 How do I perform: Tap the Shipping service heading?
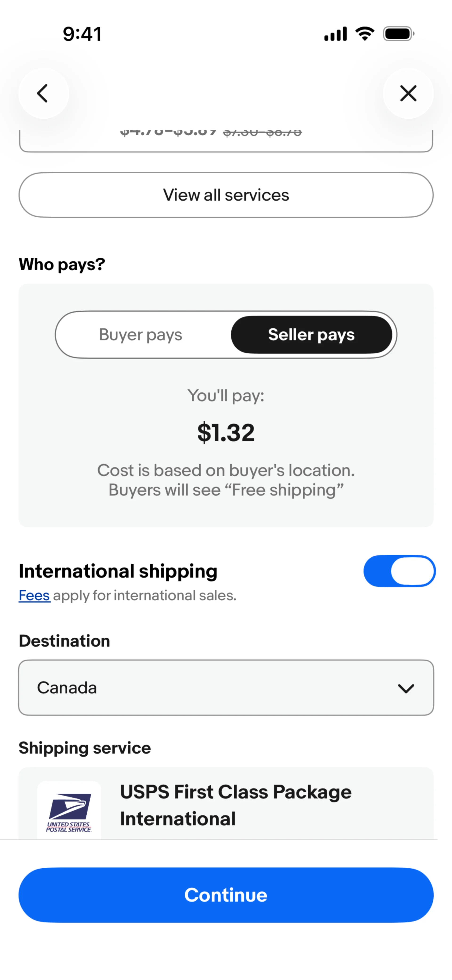[85, 748]
